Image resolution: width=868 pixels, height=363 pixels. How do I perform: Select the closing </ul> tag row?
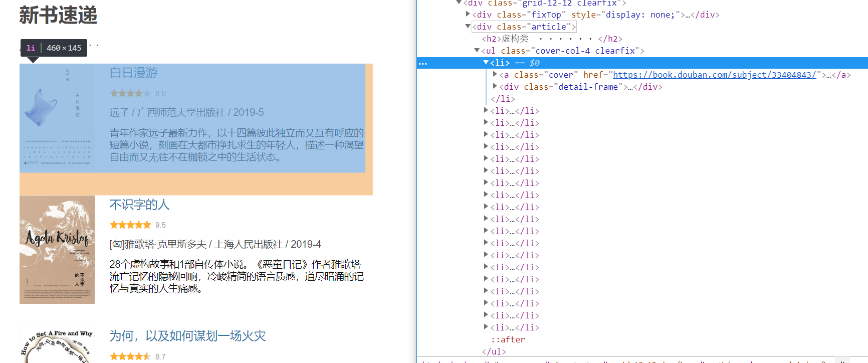point(494,351)
